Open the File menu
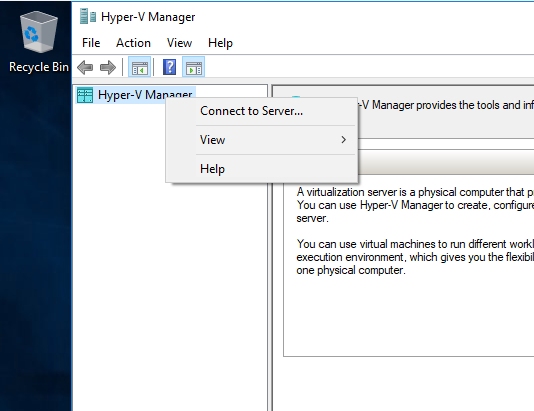534x411 pixels. coord(91,43)
